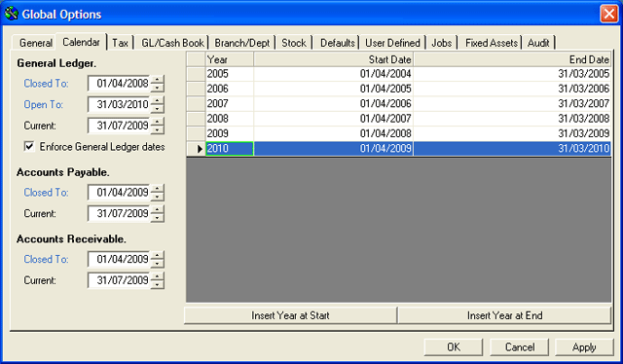Increase Accounts Receivable Current date spinner
Viewport: 623px width, 364px height.
(x=158, y=276)
